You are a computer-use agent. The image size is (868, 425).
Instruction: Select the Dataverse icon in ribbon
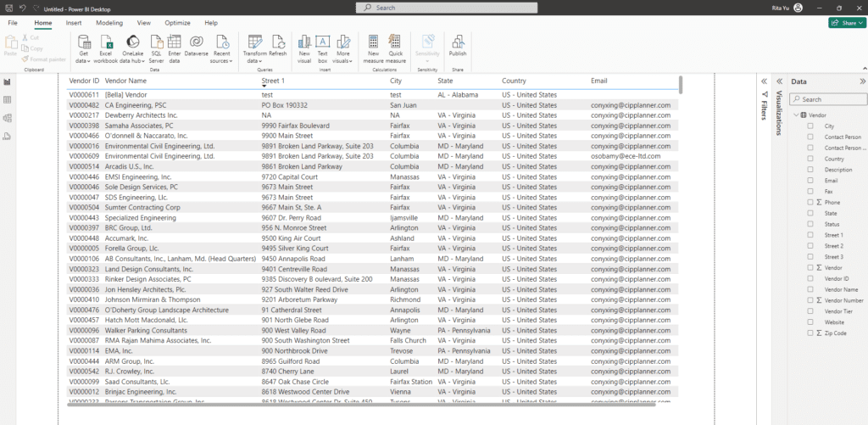click(x=196, y=42)
